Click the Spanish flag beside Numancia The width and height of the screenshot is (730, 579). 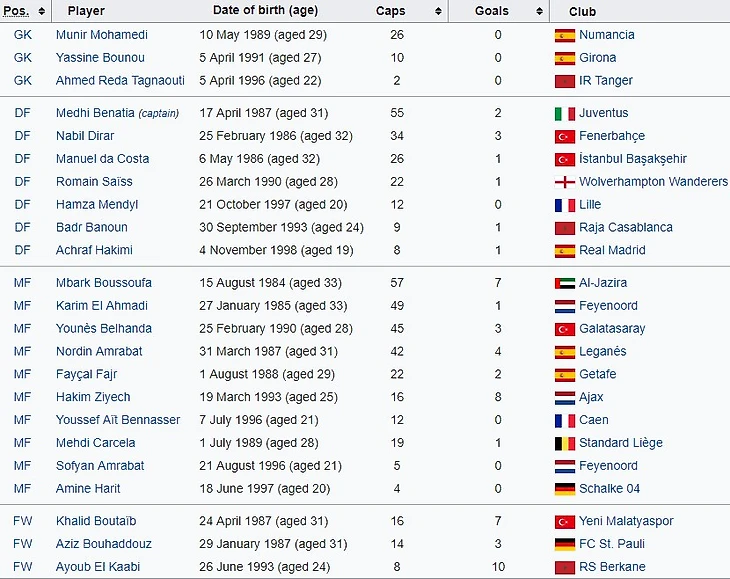tap(565, 35)
